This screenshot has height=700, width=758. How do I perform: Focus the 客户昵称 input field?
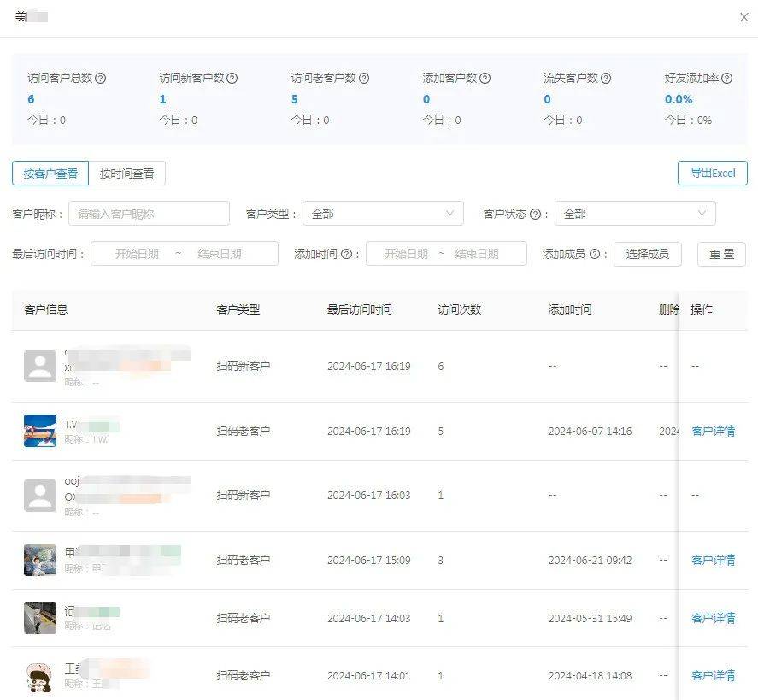pyautogui.click(x=149, y=214)
